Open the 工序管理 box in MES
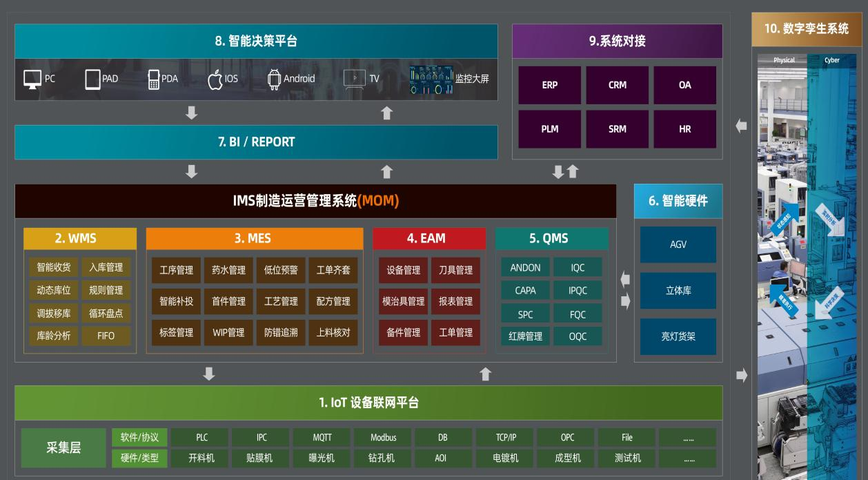Viewport: 868px width, 480px height. click(x=176, y=270)
